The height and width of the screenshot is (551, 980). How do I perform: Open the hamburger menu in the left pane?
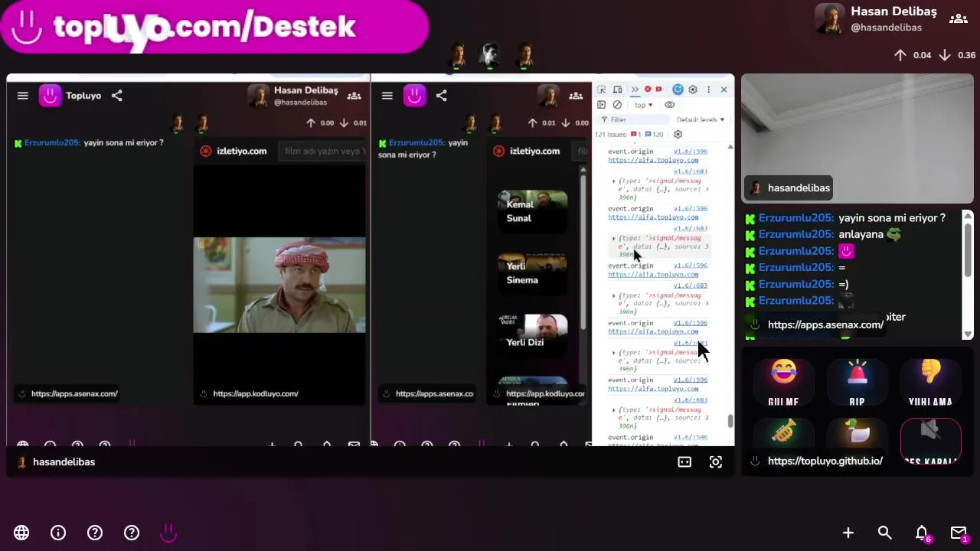coord(23,96)
